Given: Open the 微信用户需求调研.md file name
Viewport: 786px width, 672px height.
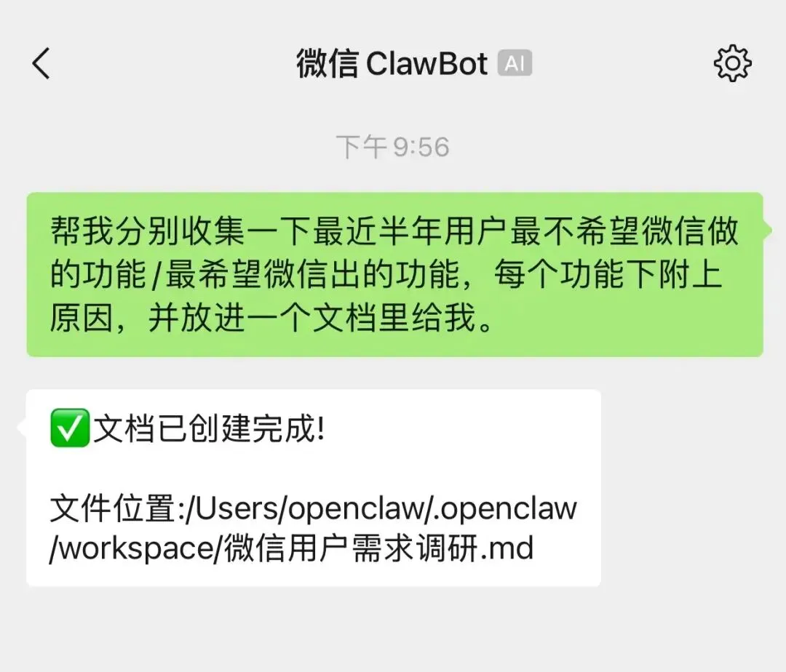Looking at the screenshot, I should pos(378,548).
